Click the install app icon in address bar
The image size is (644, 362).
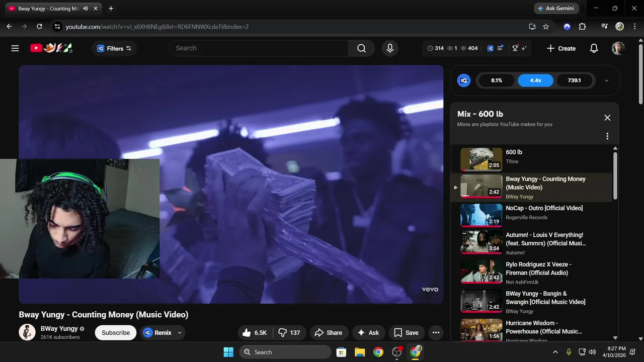532,27
